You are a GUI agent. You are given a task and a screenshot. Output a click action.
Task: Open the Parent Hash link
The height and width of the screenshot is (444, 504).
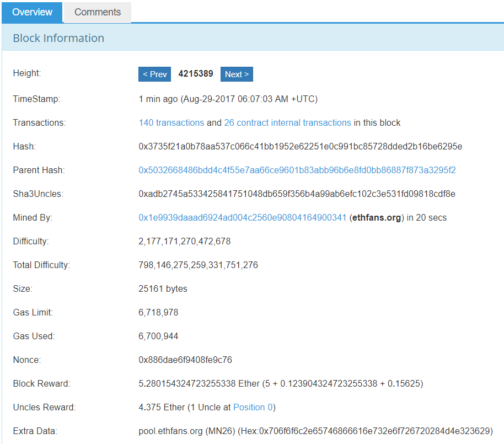(297, 170)
